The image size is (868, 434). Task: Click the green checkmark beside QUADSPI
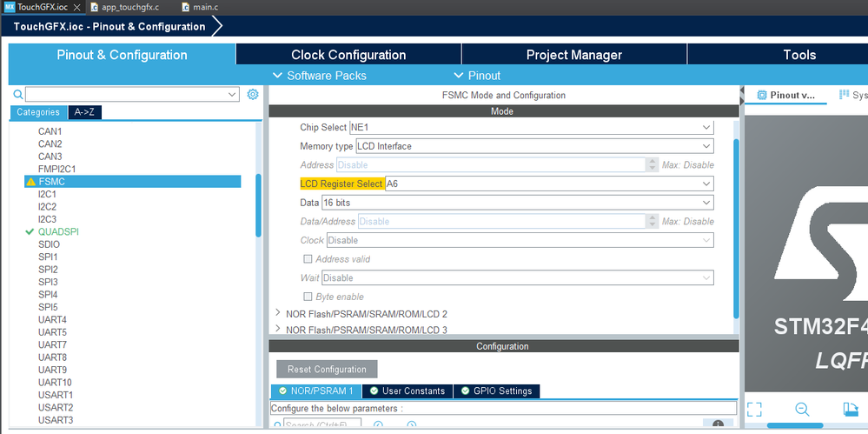[30, 231]
